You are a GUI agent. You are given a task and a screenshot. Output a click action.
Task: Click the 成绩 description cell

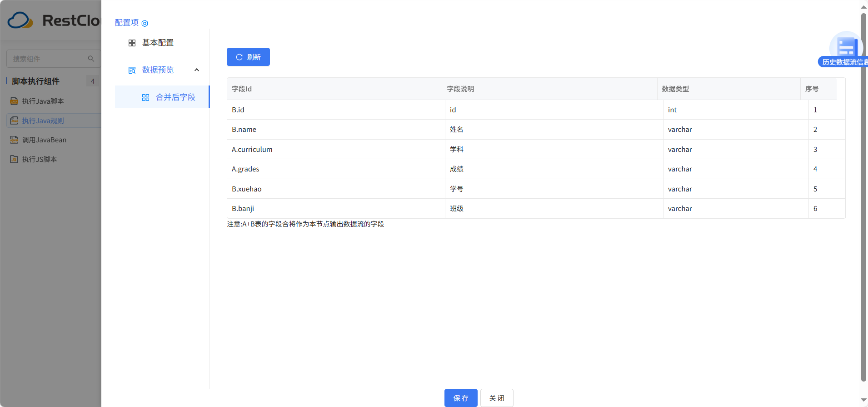(x=554, y=169)
